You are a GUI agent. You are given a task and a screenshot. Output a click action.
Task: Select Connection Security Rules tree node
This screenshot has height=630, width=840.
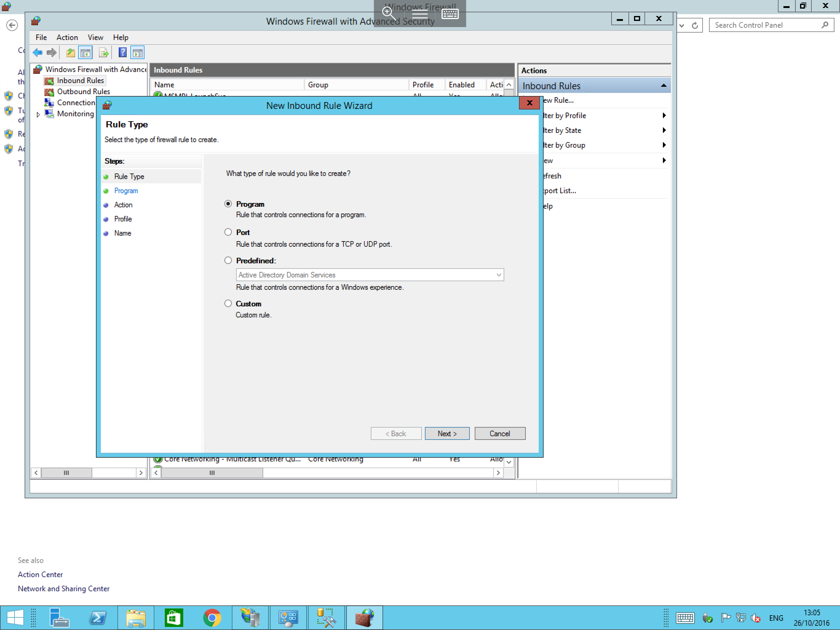(76, 103)
